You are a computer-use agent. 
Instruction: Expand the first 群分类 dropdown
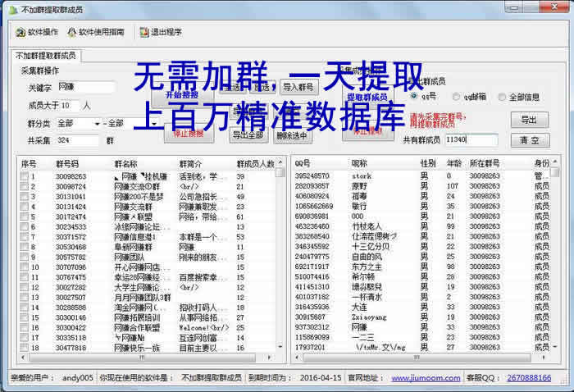point(77,123)
